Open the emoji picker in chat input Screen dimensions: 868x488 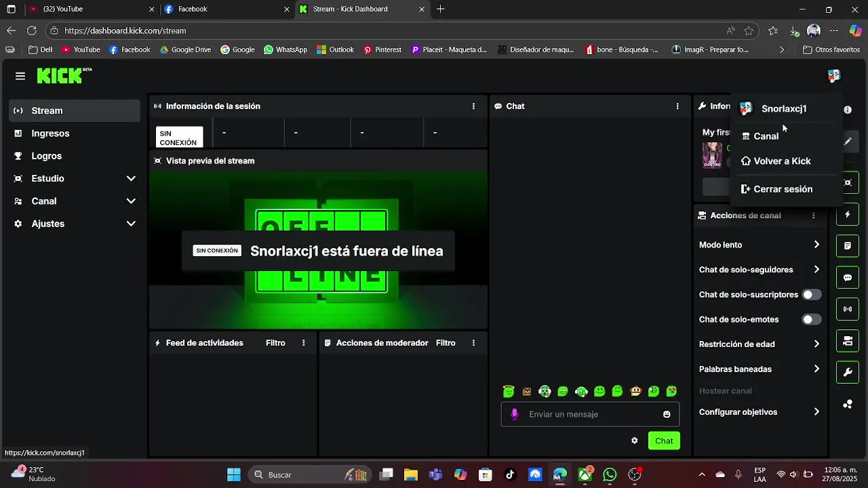point(667,415)
